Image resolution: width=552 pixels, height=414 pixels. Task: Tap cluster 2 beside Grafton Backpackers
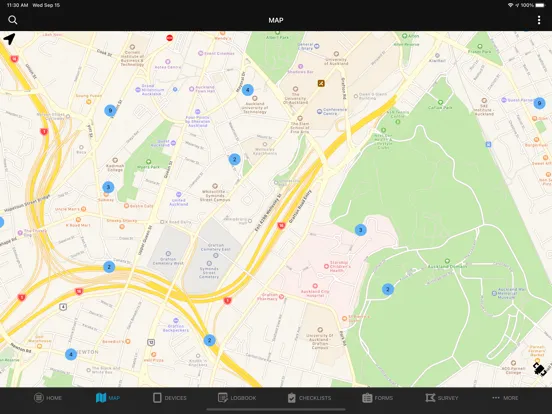click(x=209, y=340)
